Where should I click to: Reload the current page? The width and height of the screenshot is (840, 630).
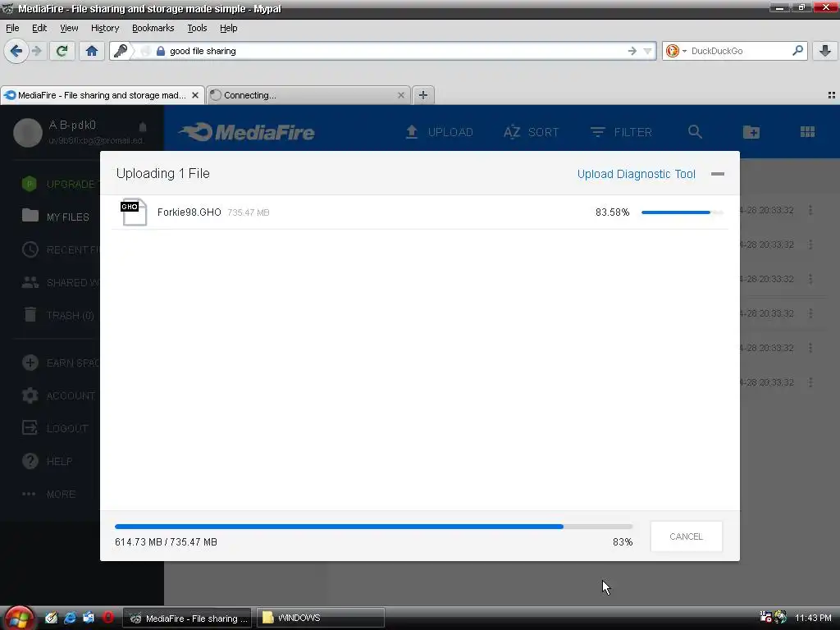tap(62, 51)
